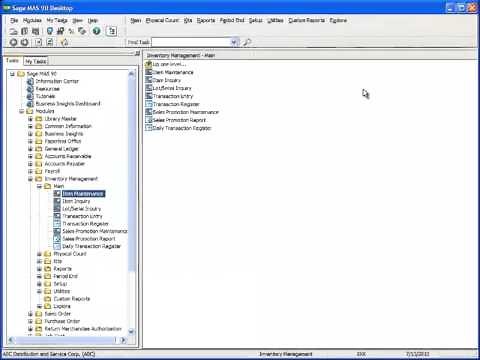Click Sales Promotion Report icon in tree
Viewport: 480px width, 360px height.
pos(57,239)
